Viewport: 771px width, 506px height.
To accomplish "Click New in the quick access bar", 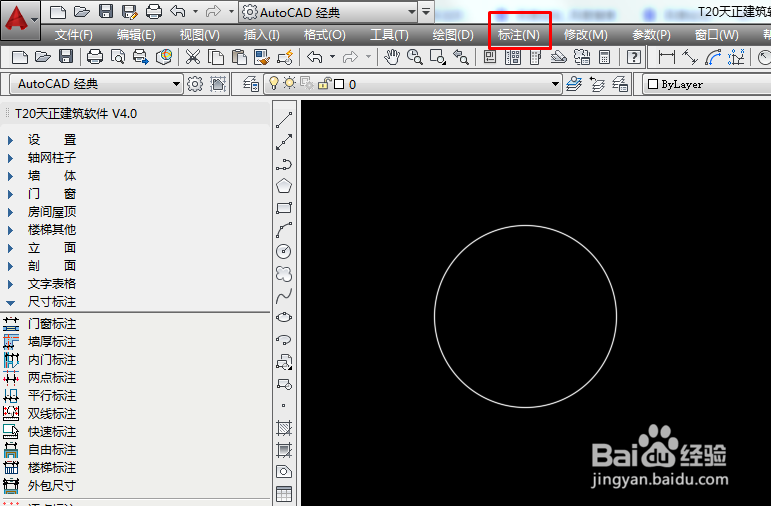I will click(x=58, y=12).
